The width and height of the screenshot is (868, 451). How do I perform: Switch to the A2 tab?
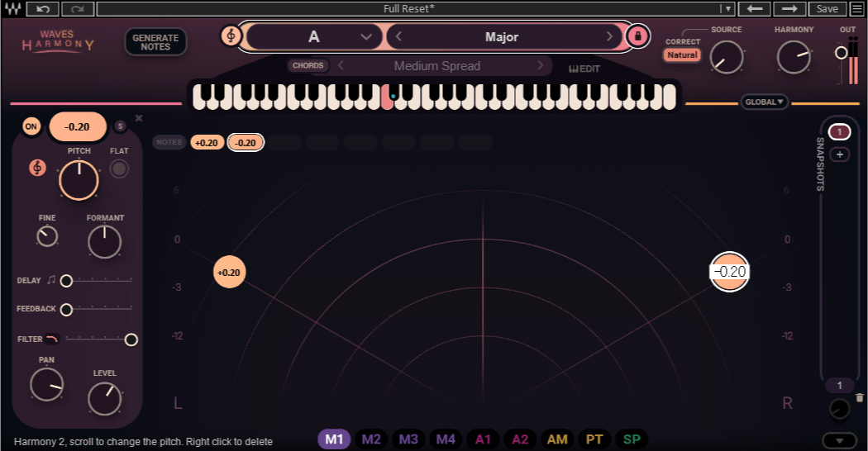[520, 439]
